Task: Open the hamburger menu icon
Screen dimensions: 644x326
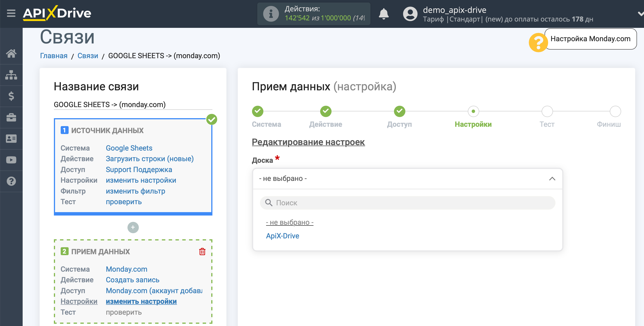Action: click(11, 13)
